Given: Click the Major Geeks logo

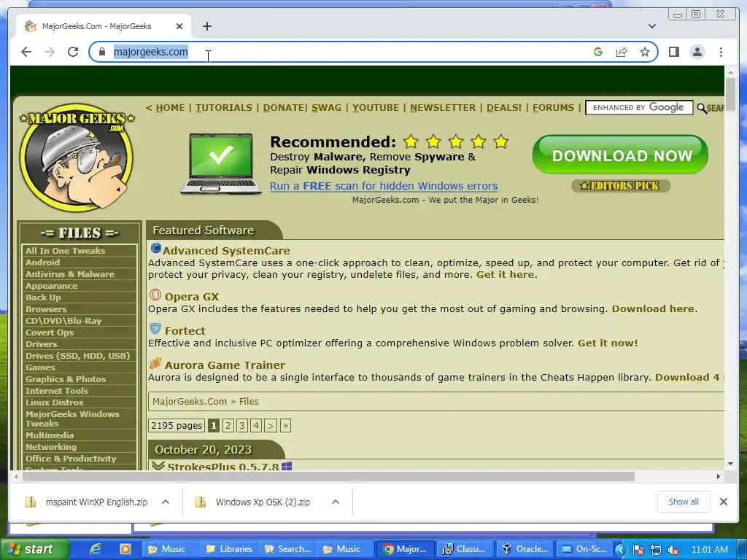Looking at the screenshot, I should [77, 157].
